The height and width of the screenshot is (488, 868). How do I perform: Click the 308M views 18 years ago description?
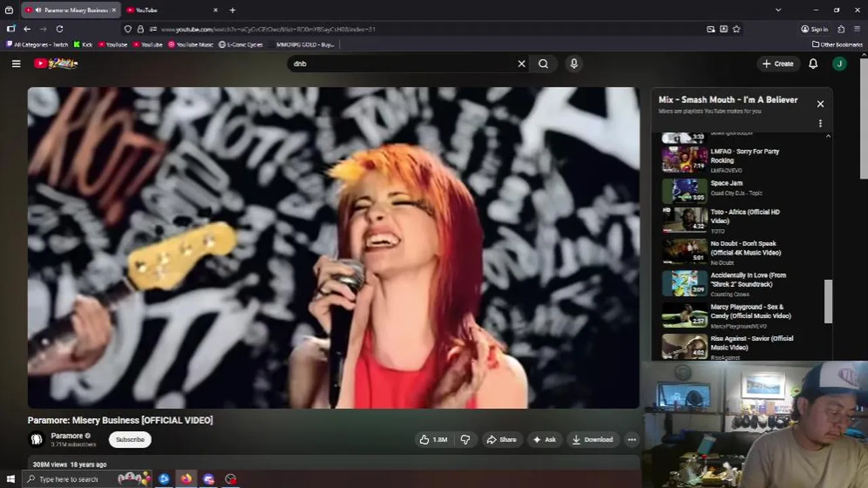pyautogui.click(x=70, y=464)
